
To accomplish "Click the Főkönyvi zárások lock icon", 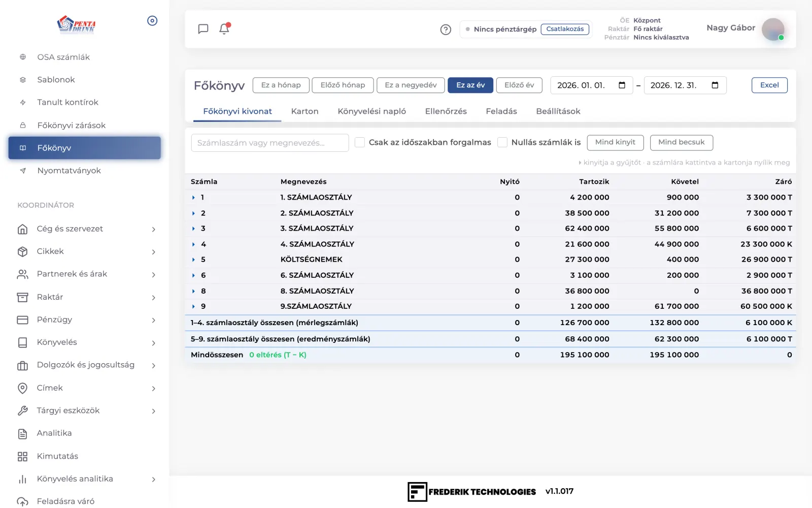I will pyautogui.click(x=23, y=125).
